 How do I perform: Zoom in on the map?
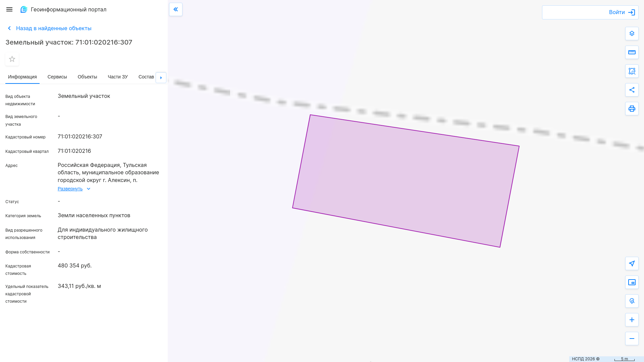(x=632, y=320)
